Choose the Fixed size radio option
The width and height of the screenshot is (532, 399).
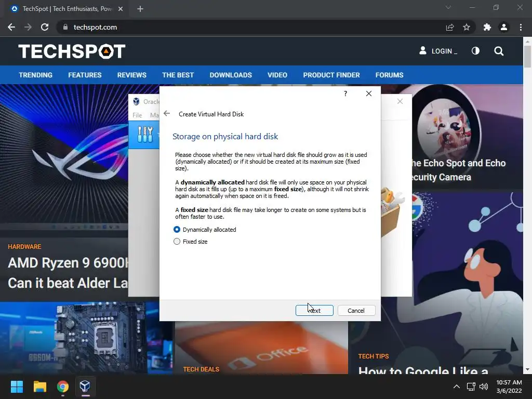pos(190,242)
